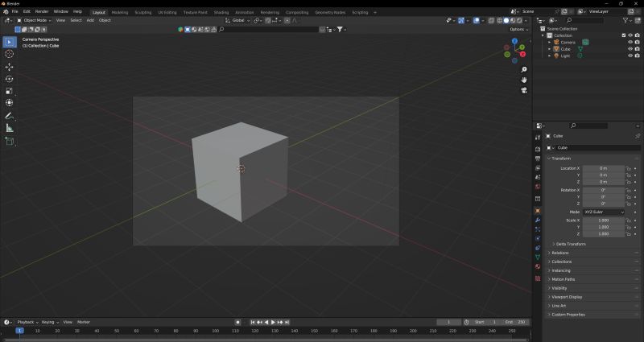Expand the Custom Properties panel
The height and width of the screenshot is (342, 644).
tap(568, 315)
